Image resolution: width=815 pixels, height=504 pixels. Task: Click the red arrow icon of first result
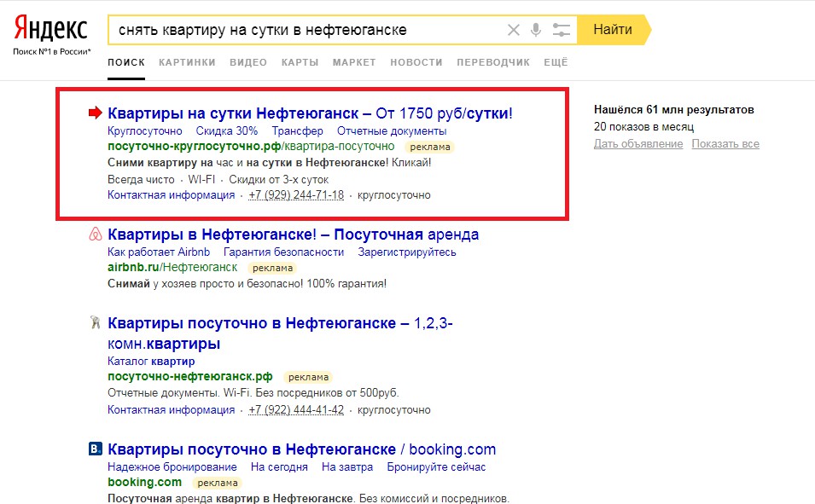[95, 113]
